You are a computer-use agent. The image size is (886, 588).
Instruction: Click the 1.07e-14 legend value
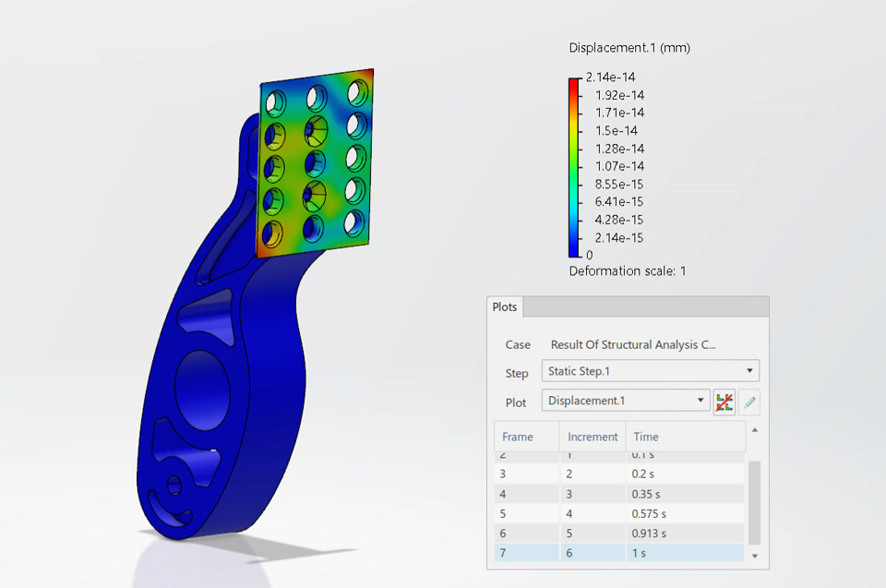coord(619,166)
